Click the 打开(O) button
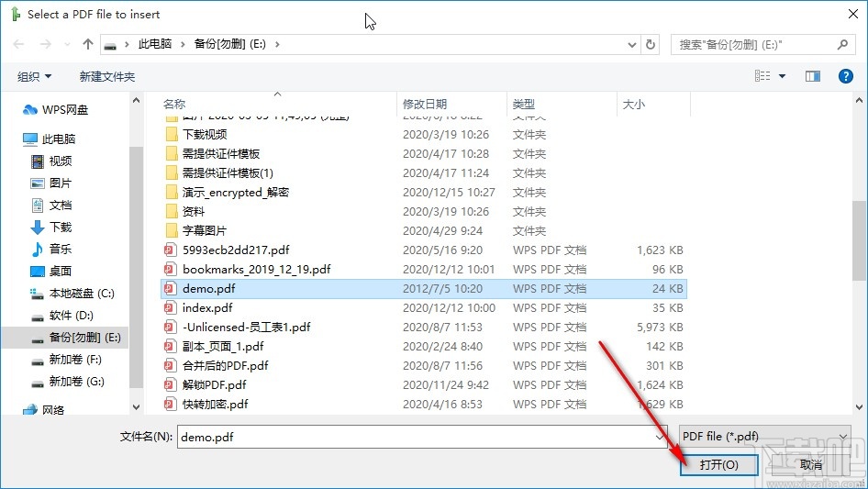Viewport: 868px width, 489px height. [x=718, y=464]
